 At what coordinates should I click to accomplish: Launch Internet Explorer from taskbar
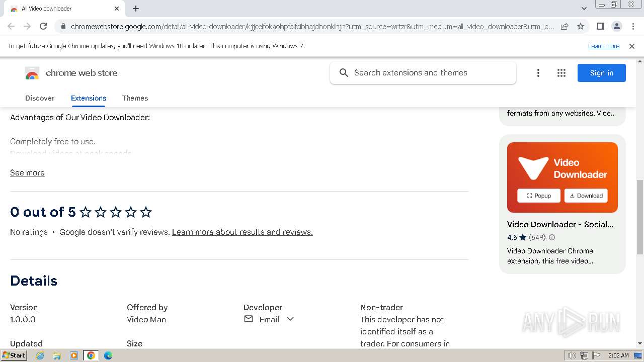40,355
